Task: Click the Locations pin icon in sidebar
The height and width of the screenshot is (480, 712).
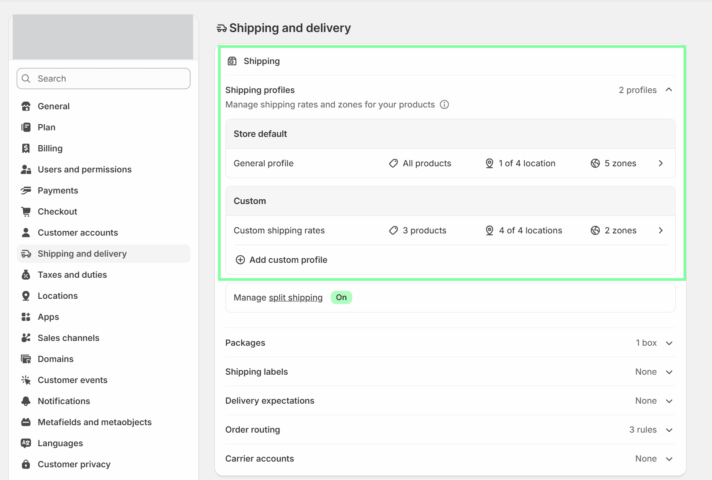Action: [x=26, y=296]
